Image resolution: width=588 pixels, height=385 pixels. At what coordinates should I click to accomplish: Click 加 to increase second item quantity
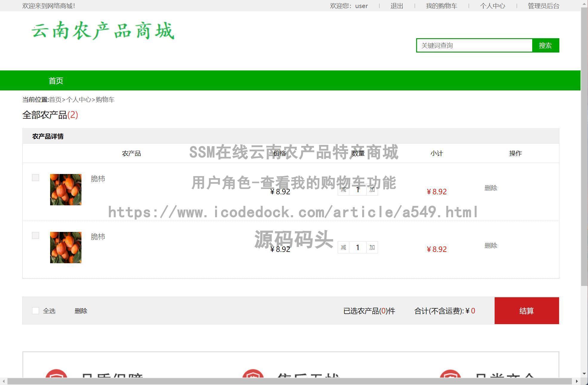tap(372, 247)
